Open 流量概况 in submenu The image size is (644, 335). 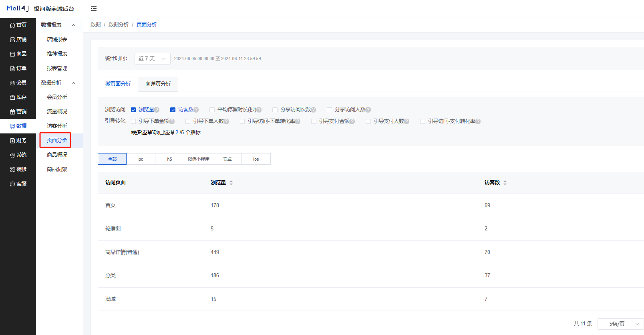[57, 111]
